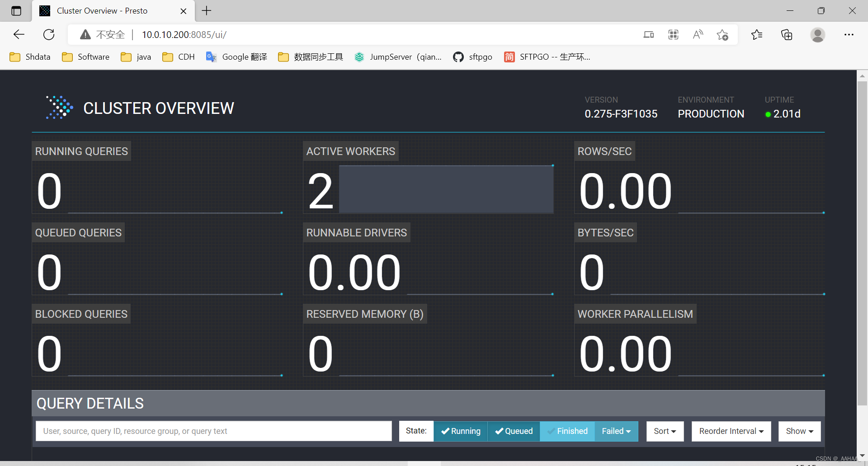Click version value 0.275-F3F1035

coord(621,114)
